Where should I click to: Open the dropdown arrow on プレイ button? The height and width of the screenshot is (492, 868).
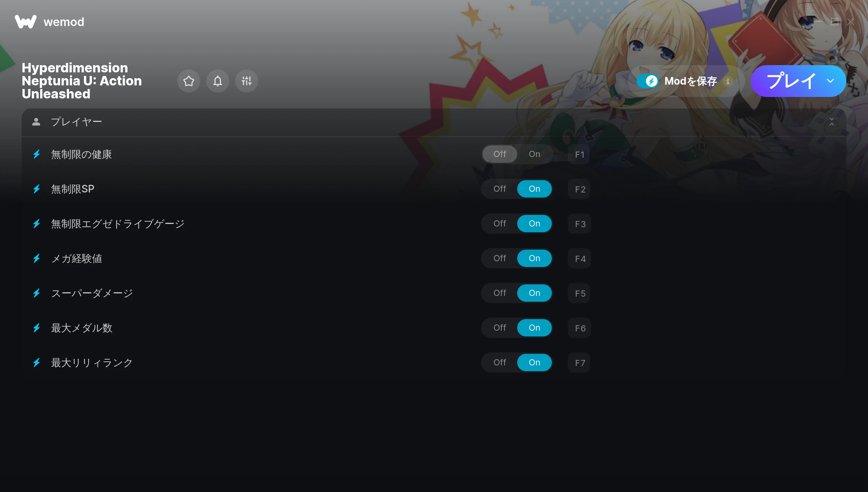coord(830,81)
